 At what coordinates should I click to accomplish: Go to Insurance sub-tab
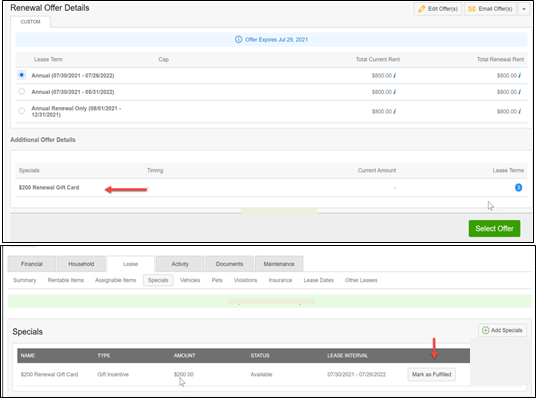(x=280, y=280)
